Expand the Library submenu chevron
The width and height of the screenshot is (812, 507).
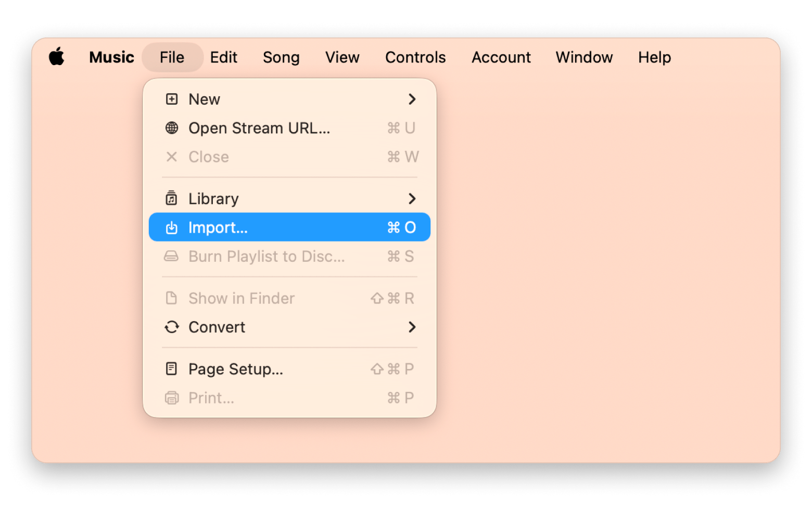click(412, 198)
